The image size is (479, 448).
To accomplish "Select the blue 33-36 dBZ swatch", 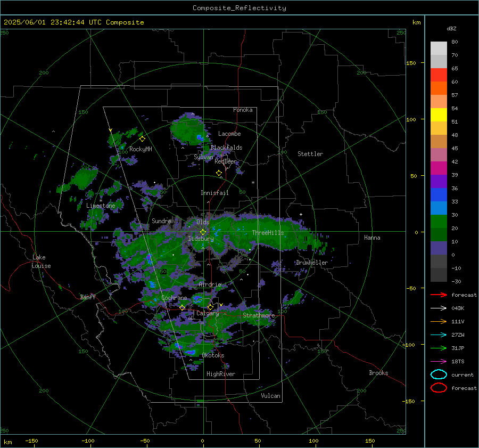I will pyautogui.click(x=439, y=195).
